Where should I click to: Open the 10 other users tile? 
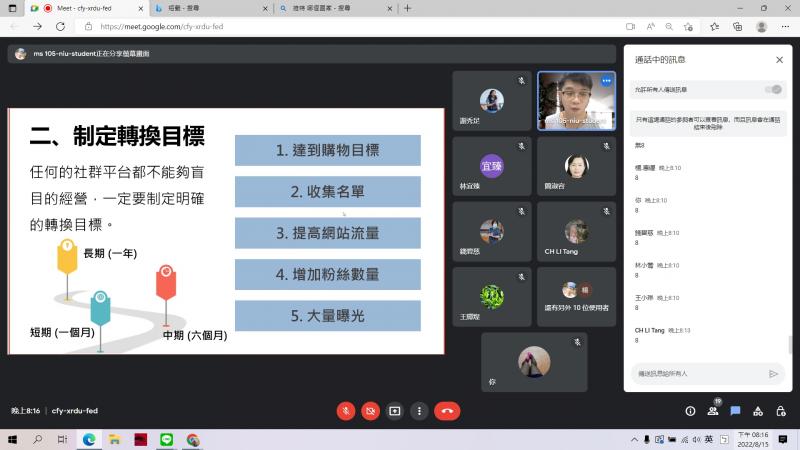[x=576, y=297]
